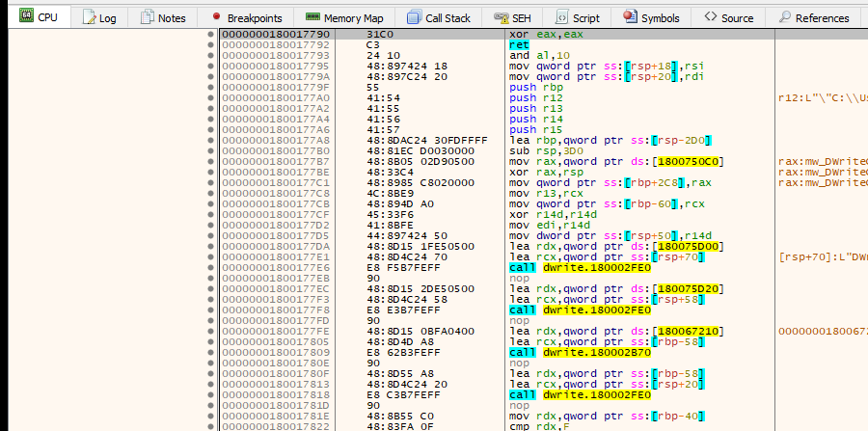Viewport: 868px width, 431px height.
Task: Click highlighted address 180075D20 in lea rdx
Action: point(690,289)
